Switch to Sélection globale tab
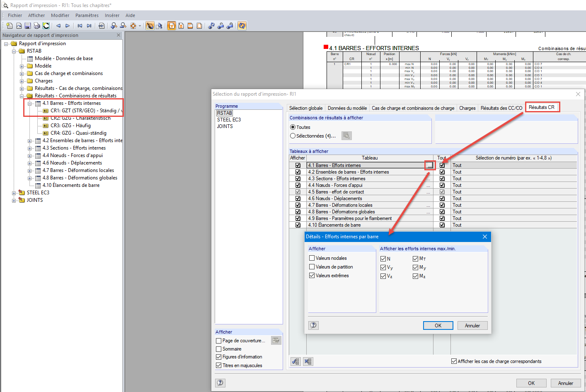Image resolution: width=586 pixels, height=392 pixels. coord(306,108)
